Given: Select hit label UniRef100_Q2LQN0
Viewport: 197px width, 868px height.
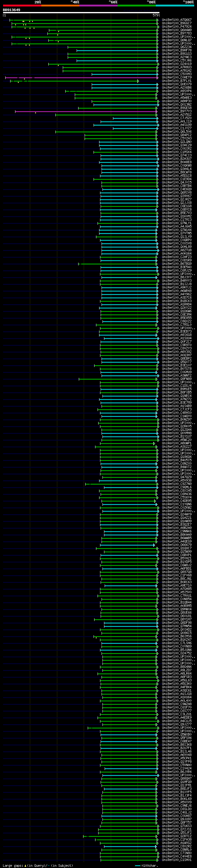Looking at the screenshot, I should click(177, 142).
